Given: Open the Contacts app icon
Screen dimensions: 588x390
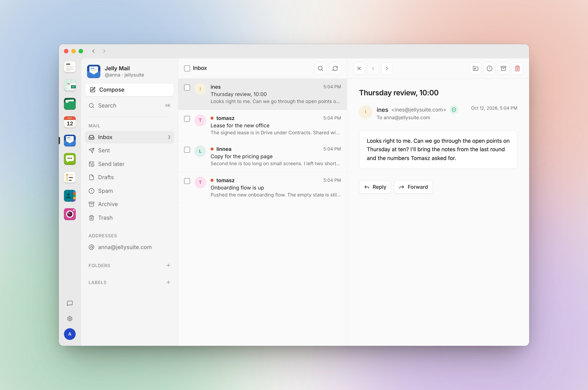Looking at the screenshot, I should click(70, 196).
